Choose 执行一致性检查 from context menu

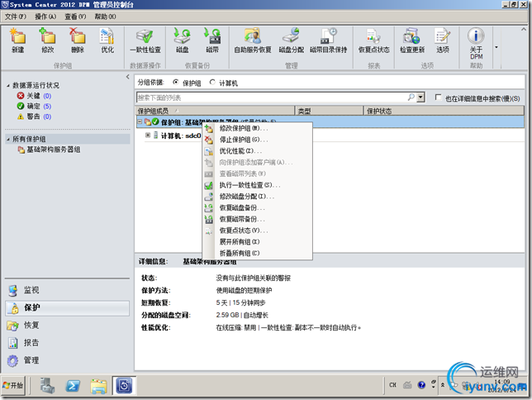(257, 185)
